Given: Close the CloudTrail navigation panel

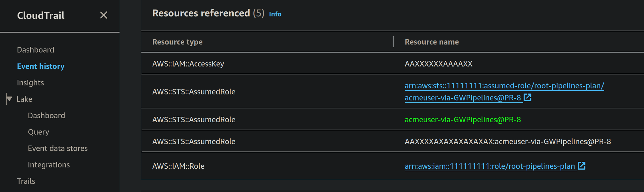Looking at the screenshot, I should tap(103, 15).
